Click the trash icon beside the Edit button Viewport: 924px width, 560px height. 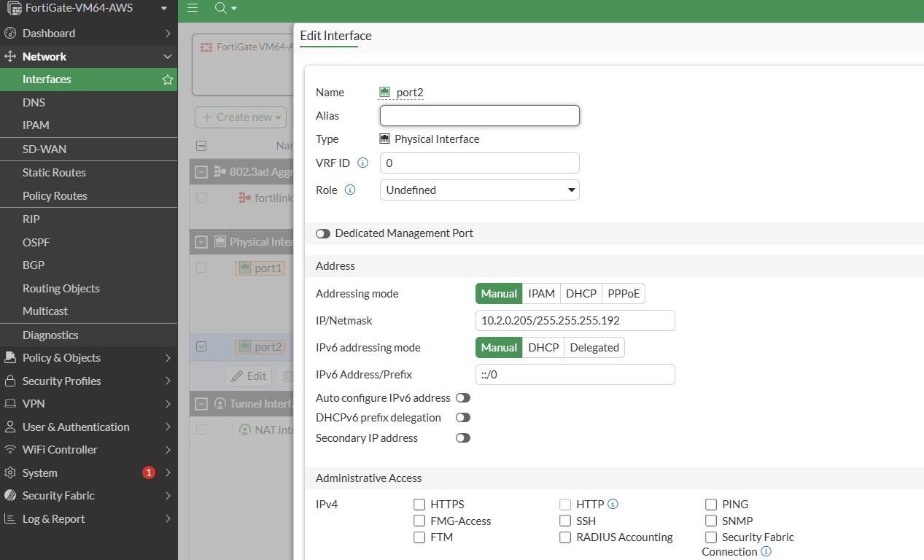pos(287,376)
